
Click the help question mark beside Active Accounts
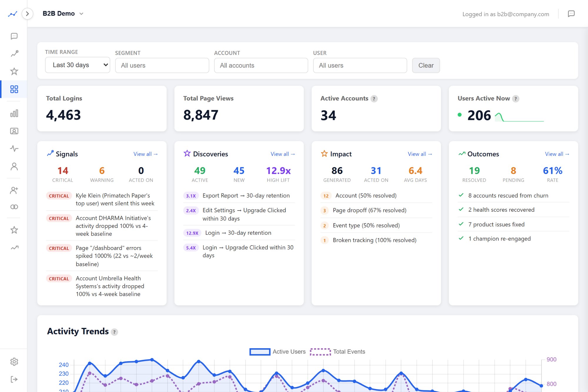click(x=374, y=99)
